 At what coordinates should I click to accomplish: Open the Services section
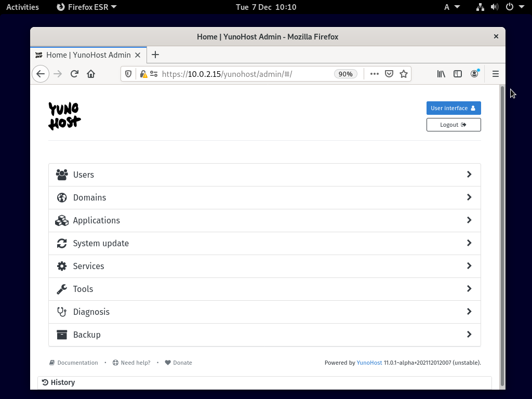click(264, 266)
